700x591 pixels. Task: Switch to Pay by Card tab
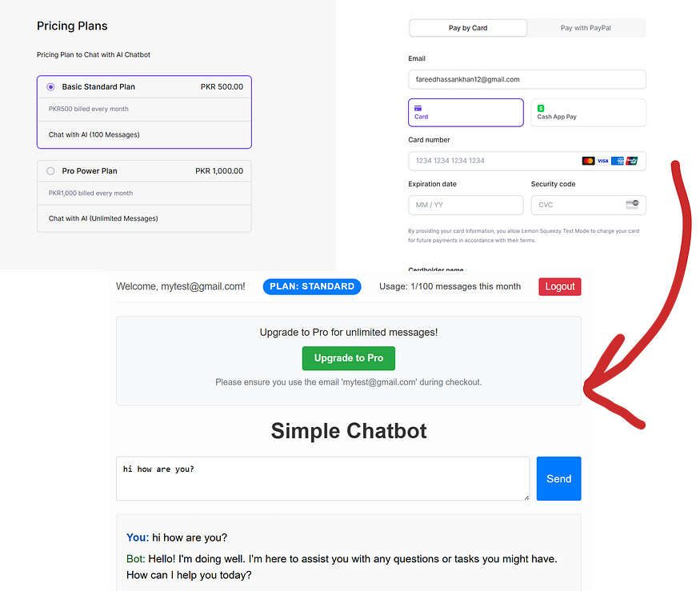[468, 28]
